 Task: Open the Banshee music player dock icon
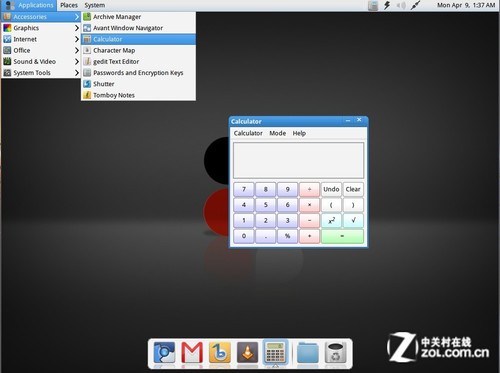pyautogui.click(x=220, y=353)
